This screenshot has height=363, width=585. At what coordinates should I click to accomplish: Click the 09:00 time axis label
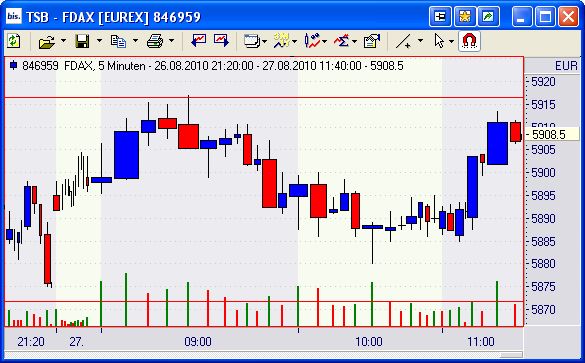coord(198,342)
